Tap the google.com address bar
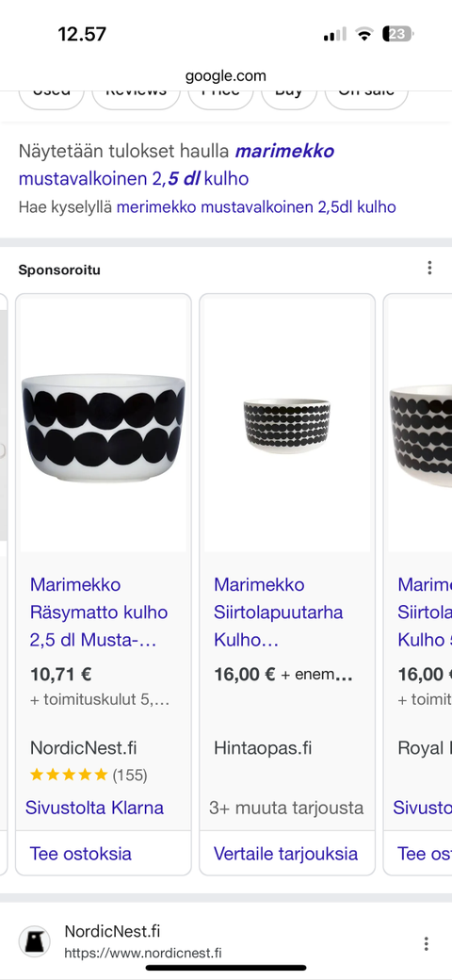Screen dimensions: 452x980 226,76
